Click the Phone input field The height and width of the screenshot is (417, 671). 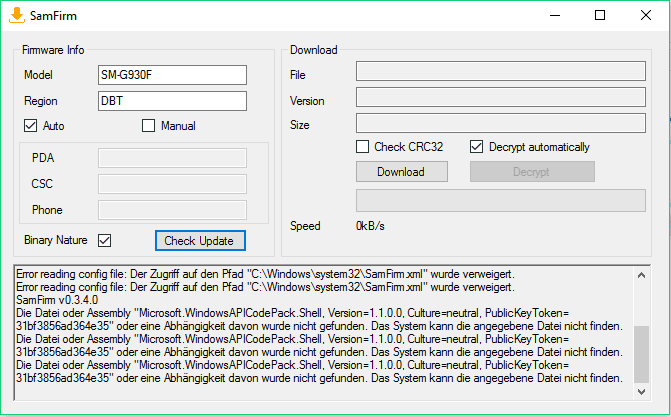(x=172, y=210)
